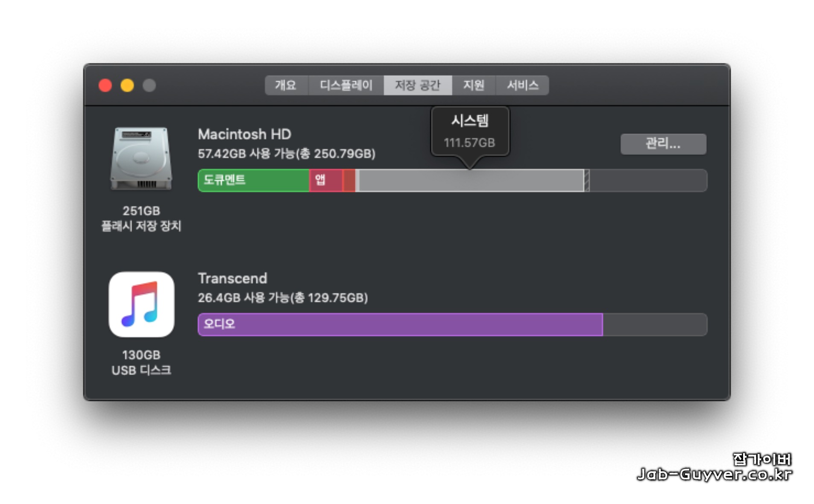This screenshot has width=814, height=504.
Task: Click the USB 디스크 label
Action: click(x=141, y=370)
